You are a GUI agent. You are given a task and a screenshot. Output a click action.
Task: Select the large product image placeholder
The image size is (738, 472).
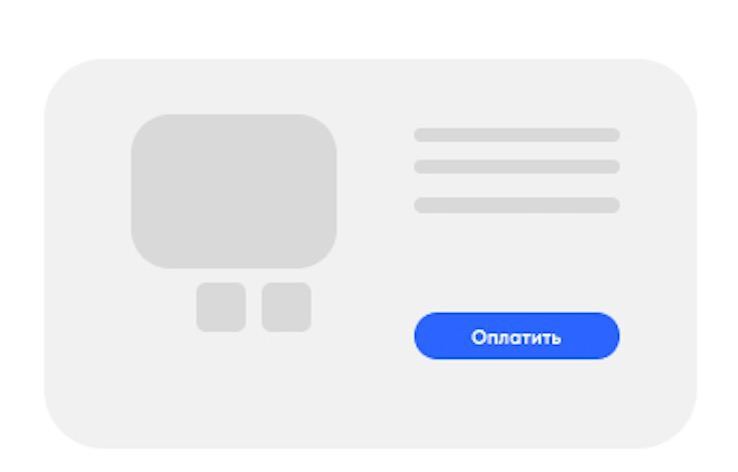point(234,191)
